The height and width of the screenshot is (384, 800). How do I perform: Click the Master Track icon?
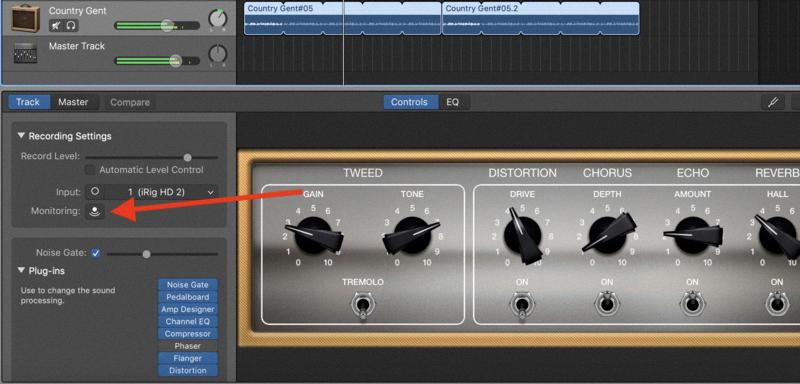coord(26,53)
